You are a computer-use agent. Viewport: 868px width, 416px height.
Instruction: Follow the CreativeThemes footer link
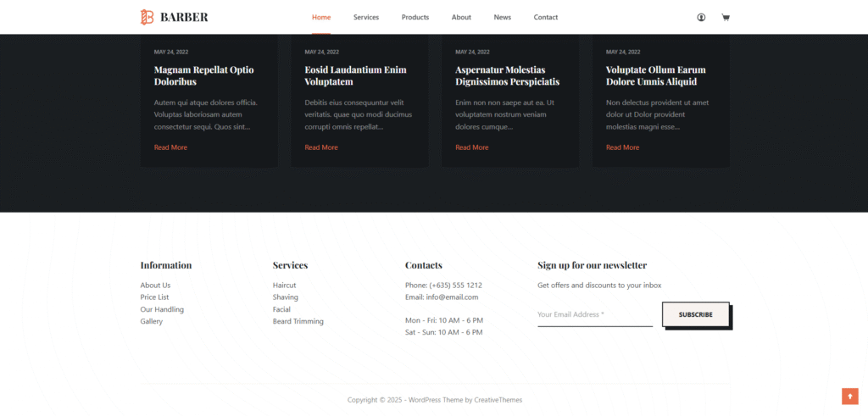click(x=498, y=400)
